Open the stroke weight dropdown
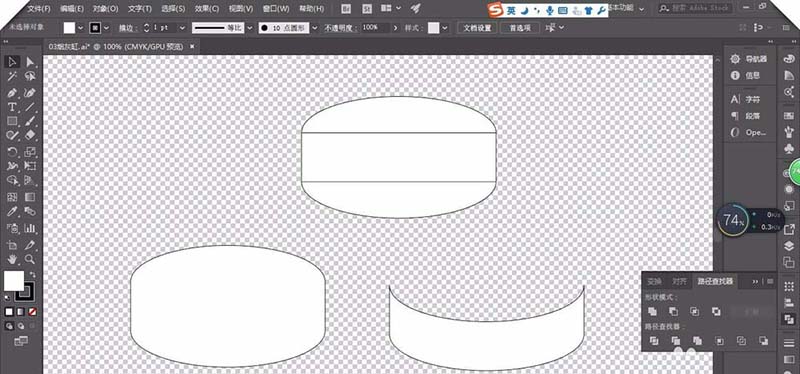This screenshot has width=800, height=374. pyautogui.click(x=181, y=28)
